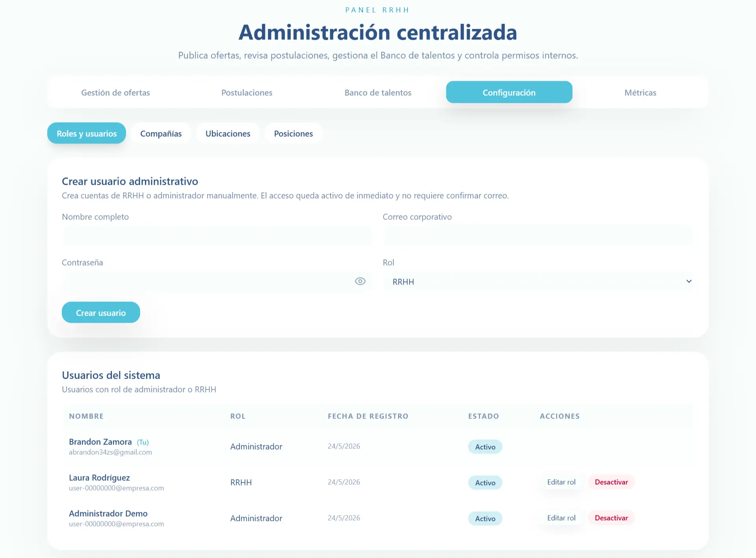The height and width of the screenshot is (558, 756).
Task: Switch to Compañías sub-tab
Action: click(x=161, y=133)
